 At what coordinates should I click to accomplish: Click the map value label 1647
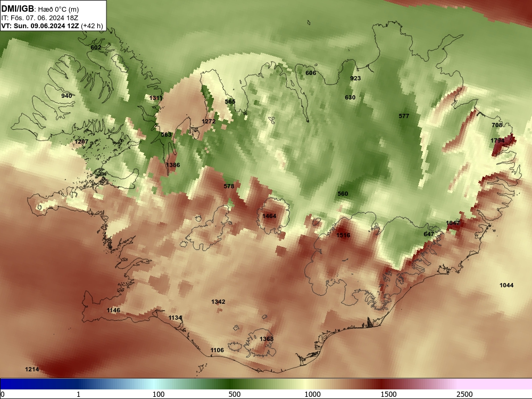pos(453,223)
